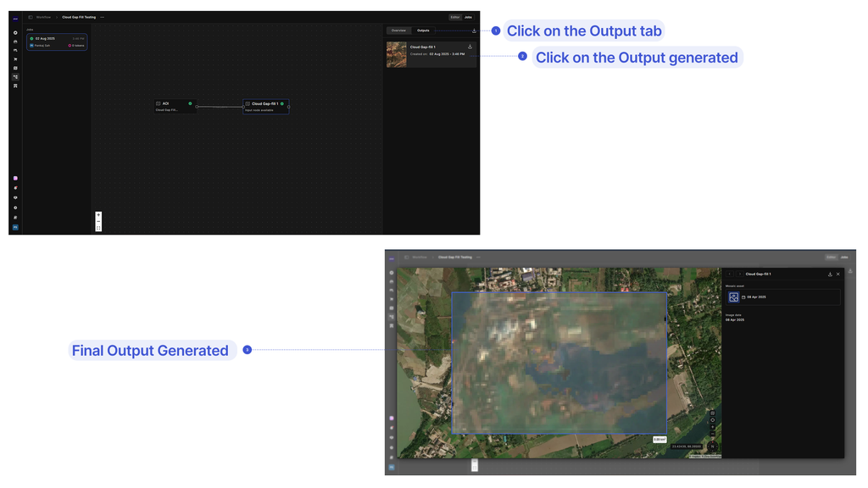Viewport: 868px width, 488px height.
Task: Open the Cloud Gap-fill 1 output thumbnail
Action: (397, 54)
